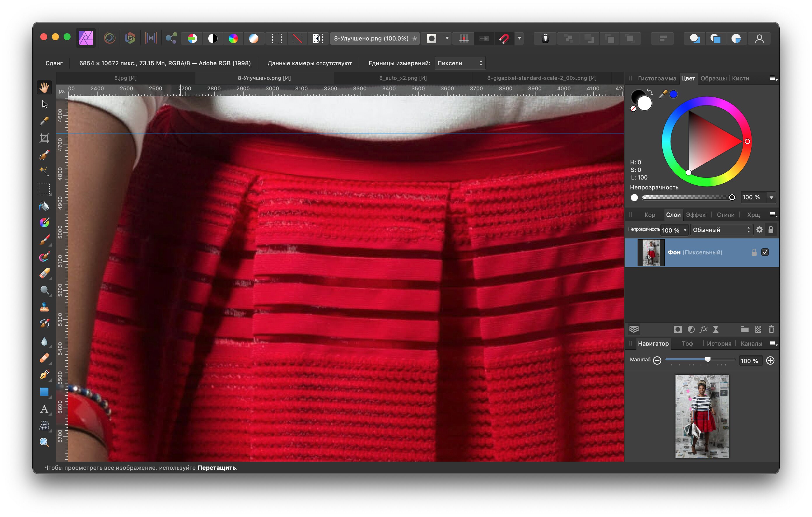812x517 pixels.
Task: Add a layer effects fx button
Action: coord(703,329)
